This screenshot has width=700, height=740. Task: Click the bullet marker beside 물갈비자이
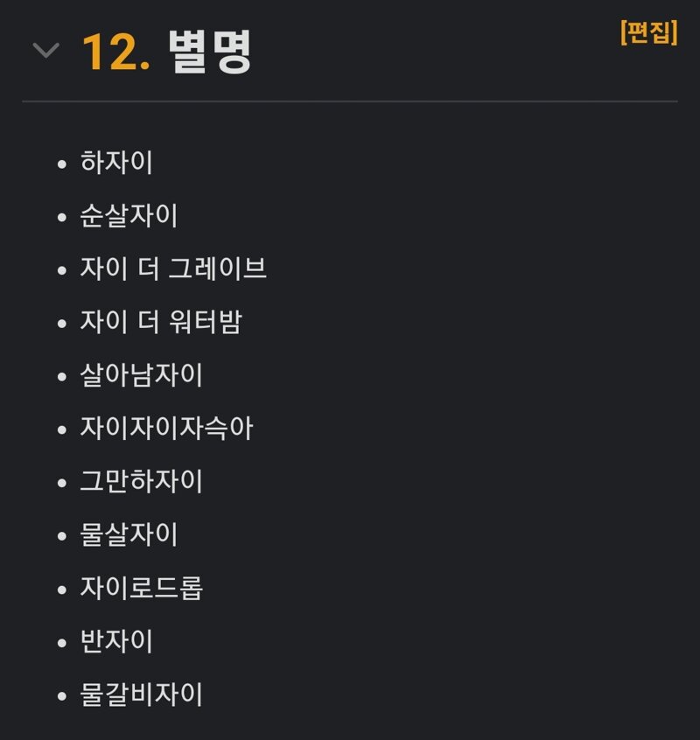(61, 696)
